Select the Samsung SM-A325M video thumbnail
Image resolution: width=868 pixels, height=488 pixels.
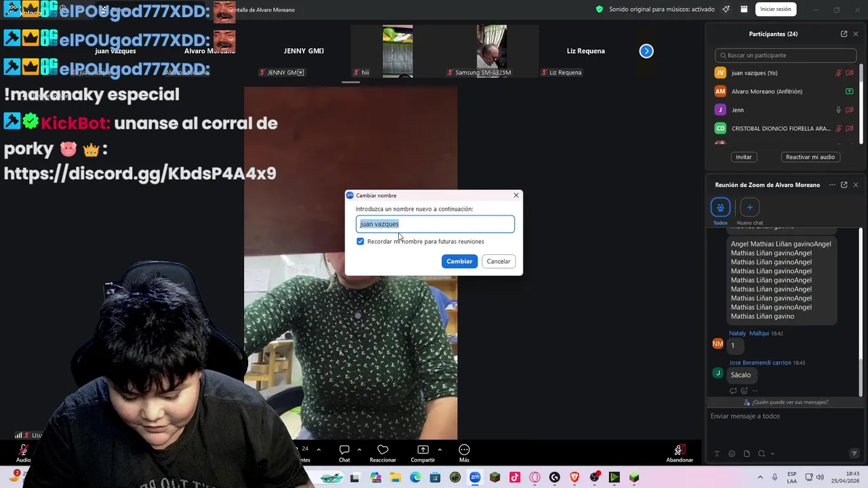pyautogui.click(x=491, y=51)
